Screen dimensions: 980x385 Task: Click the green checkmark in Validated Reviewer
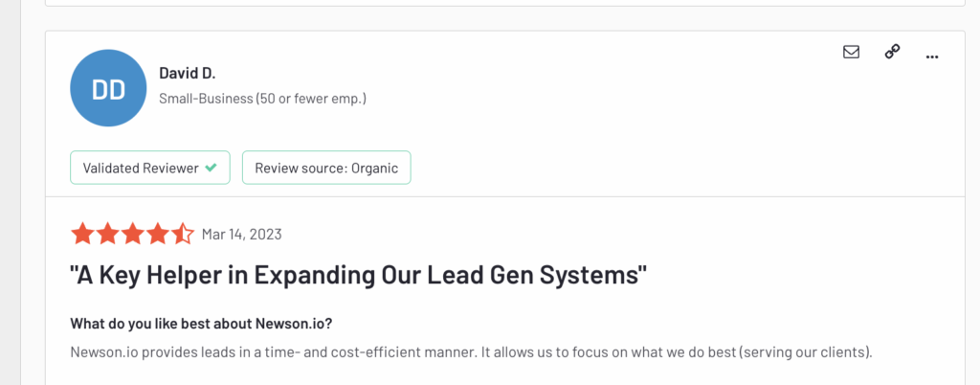tap(211, 168)
